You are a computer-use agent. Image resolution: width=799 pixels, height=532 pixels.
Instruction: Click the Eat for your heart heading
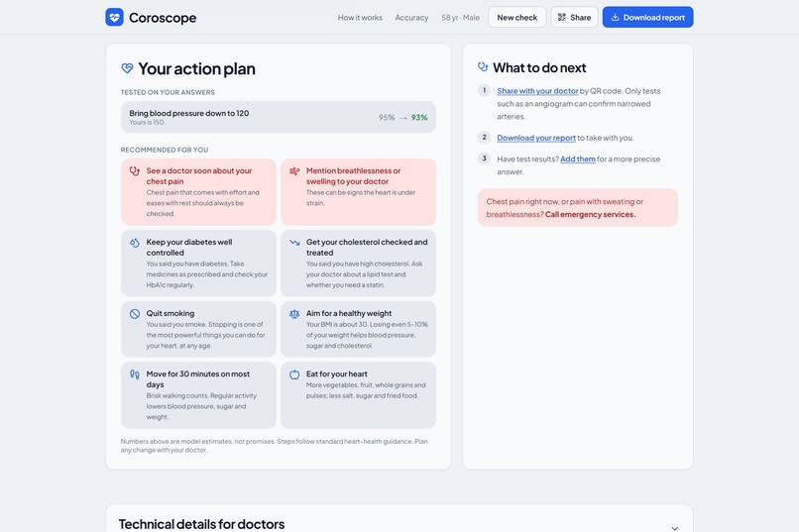[x=337, y=374]
